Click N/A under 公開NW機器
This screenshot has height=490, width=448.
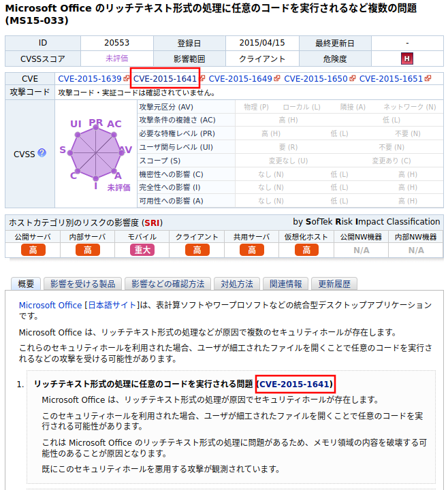click(x=362, y=250)
